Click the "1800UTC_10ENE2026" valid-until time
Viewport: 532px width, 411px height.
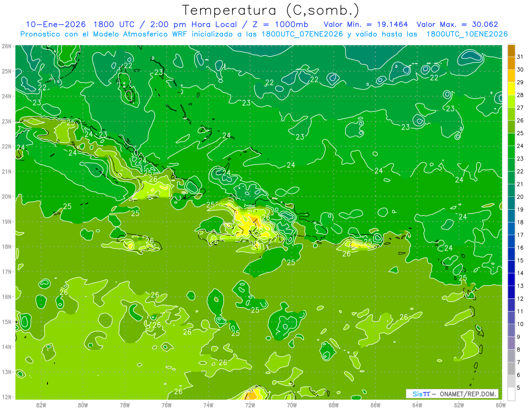pyautogui.click(x=467, y=34)
